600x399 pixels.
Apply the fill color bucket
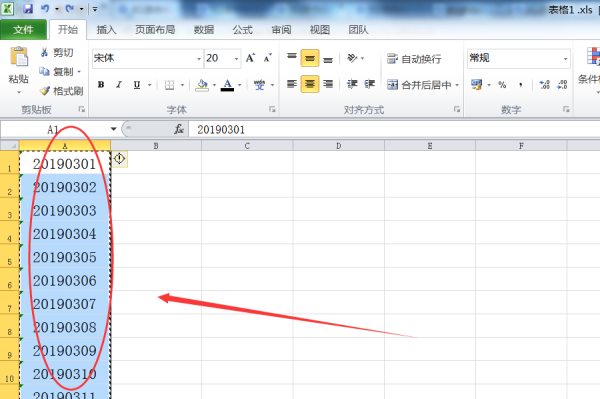pyautogui.click(x=202, y=85)
